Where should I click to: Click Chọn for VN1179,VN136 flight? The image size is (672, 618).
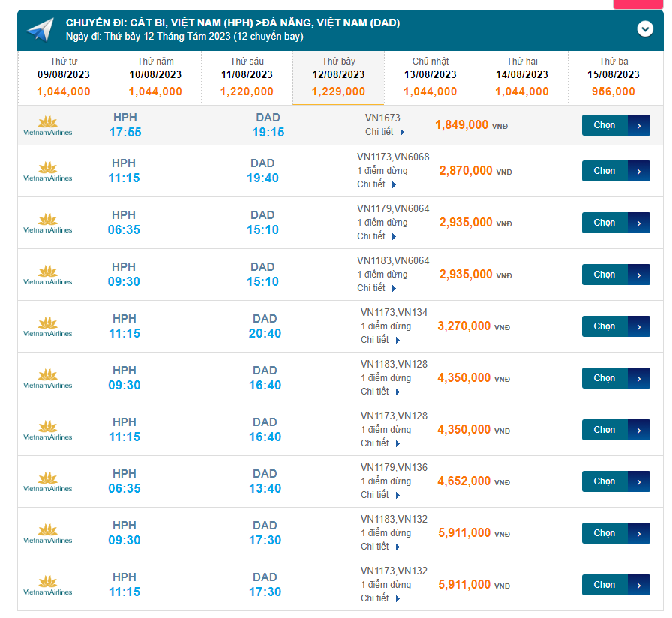pyautogui.click(x=605, y=481)
